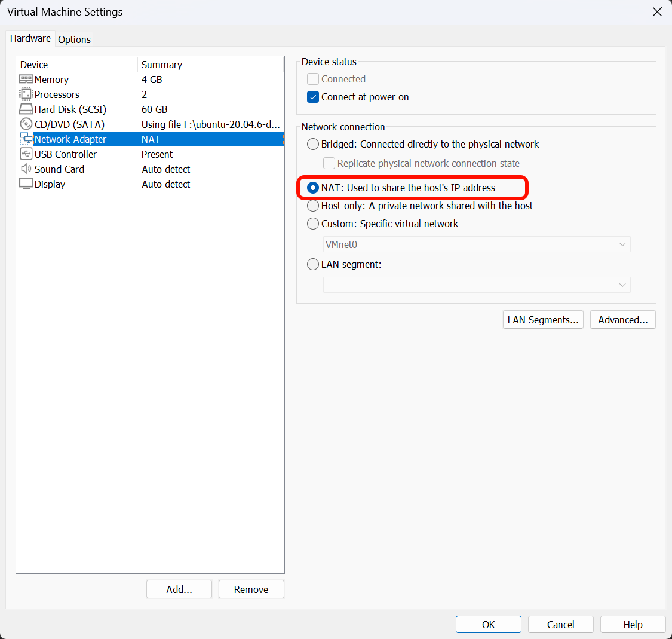
Task: Click Add... to add a device
Action: 179,589
